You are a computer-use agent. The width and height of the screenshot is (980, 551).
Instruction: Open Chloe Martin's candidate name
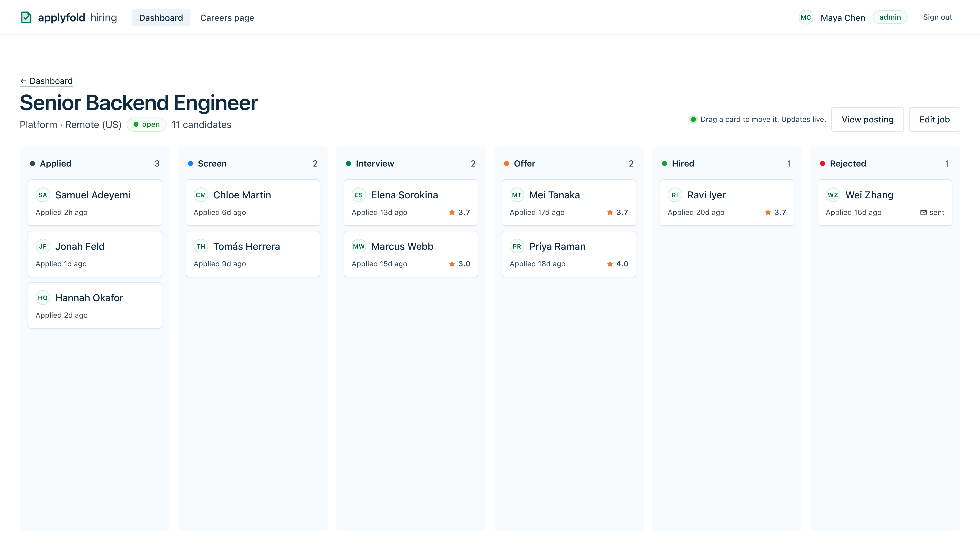click(x=242, y=195)
